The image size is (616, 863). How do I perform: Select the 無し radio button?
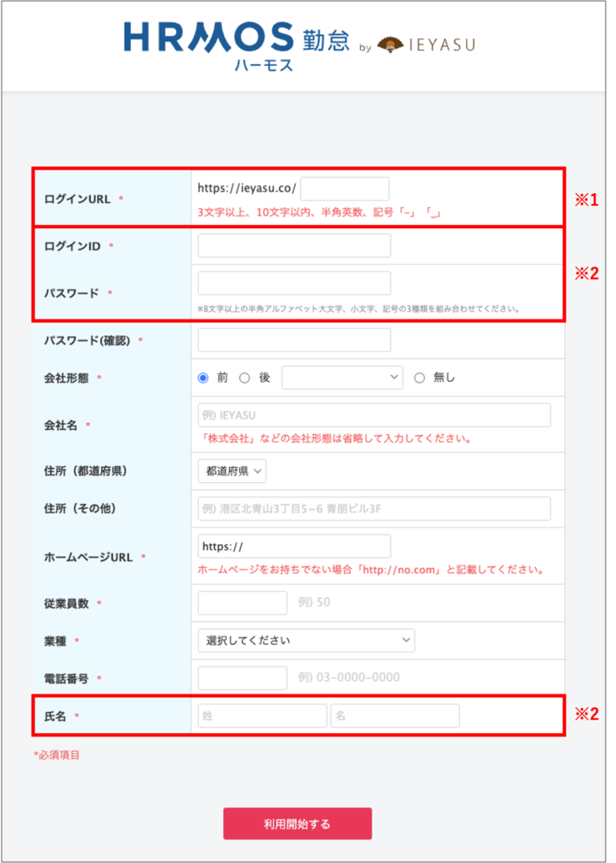click(420, 378)
